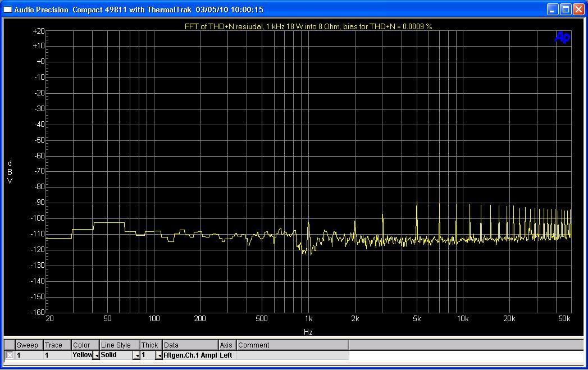The height and width of the screenshot is (370, 588).
Task: Click the 10k frequency axis label
Action: pos(463,319)
